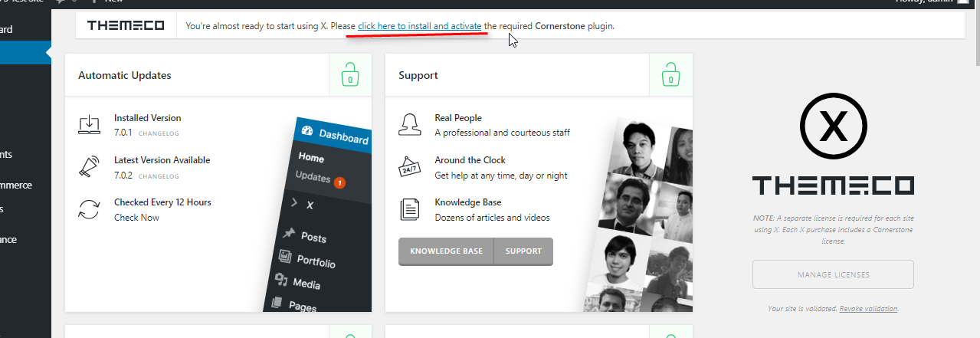The width and height of the screenshot is (980, 338).
Task: Click the page vertical scrollbar
Action: pyautogui.click(x=975, y=169)
